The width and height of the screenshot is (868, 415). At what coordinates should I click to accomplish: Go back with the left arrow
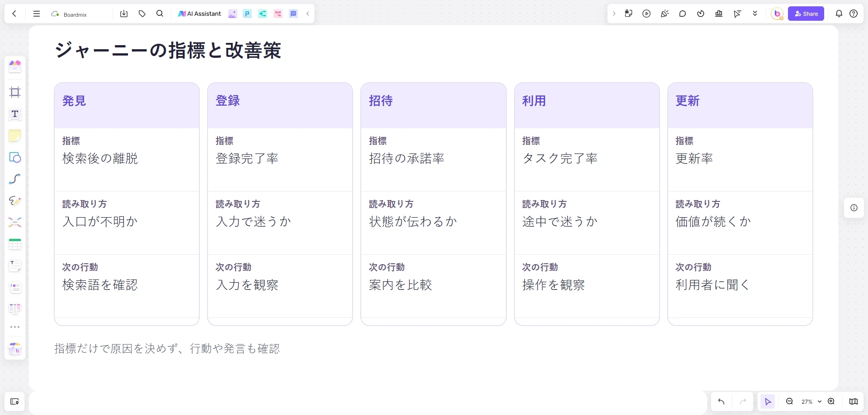[x=14, y=14]
